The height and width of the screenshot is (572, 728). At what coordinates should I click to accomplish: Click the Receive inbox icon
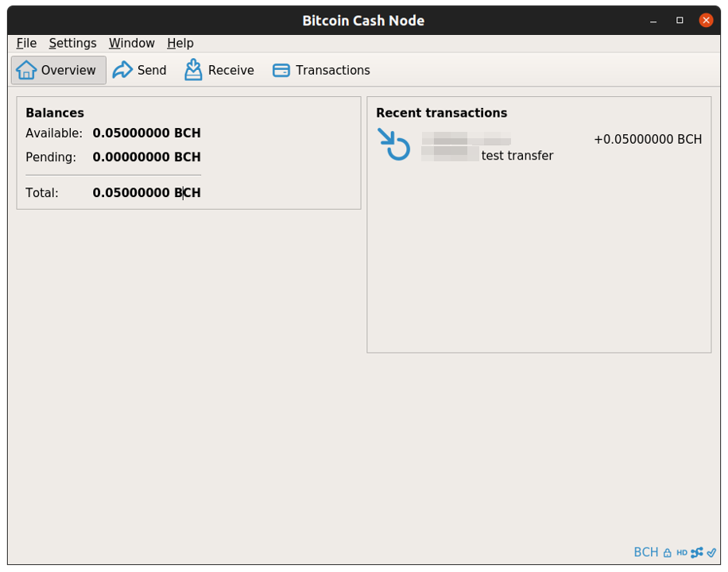coord(193,70)
